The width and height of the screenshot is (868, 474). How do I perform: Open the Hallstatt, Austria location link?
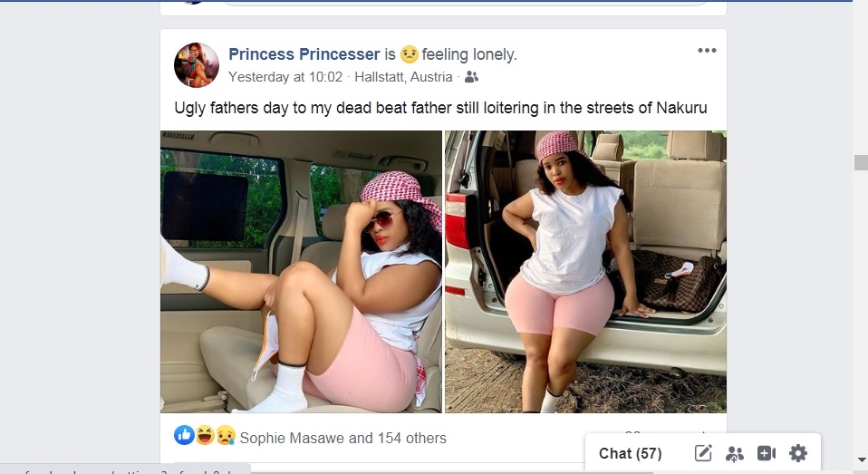pyautogui.click(x=403, y=77)
